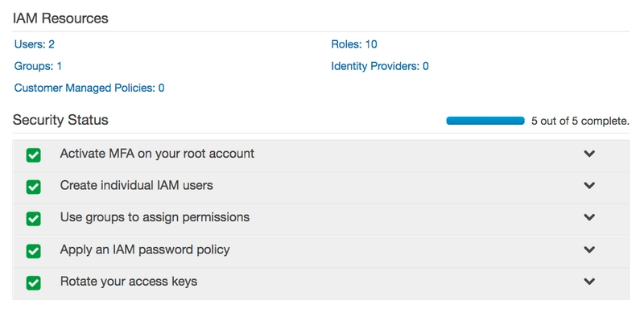Click the 'Create individual IAM users' text
The width and height of the screenshot is (644, 313).
coord(136,185)
